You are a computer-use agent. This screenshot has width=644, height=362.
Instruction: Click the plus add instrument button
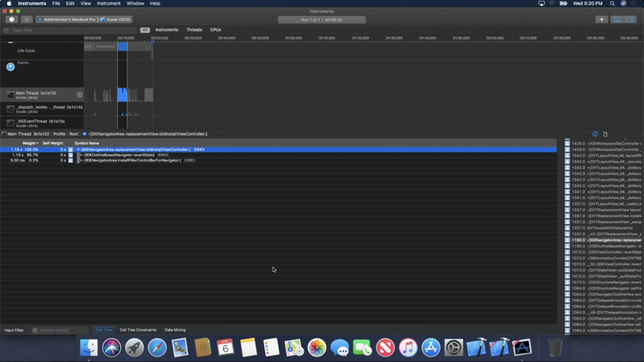tap(601, 19)
